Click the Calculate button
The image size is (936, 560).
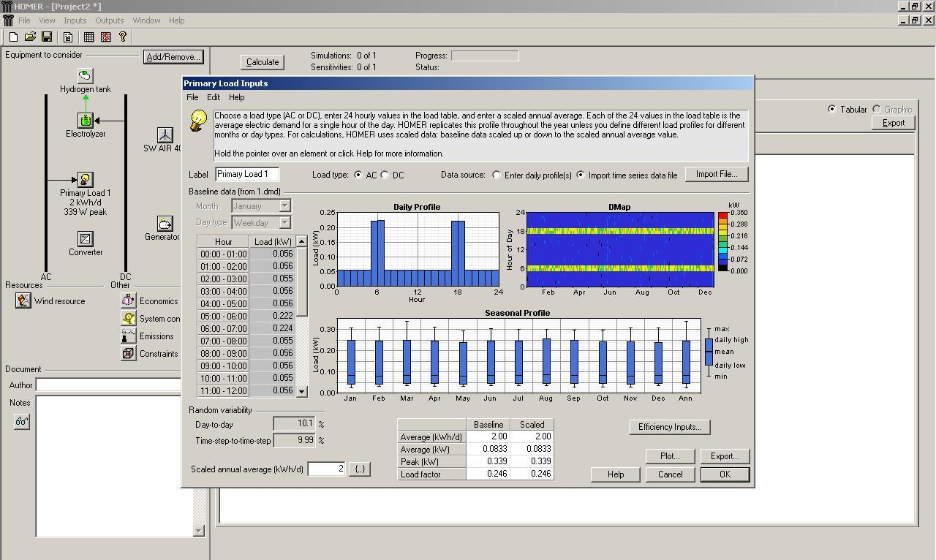point(263,62)
